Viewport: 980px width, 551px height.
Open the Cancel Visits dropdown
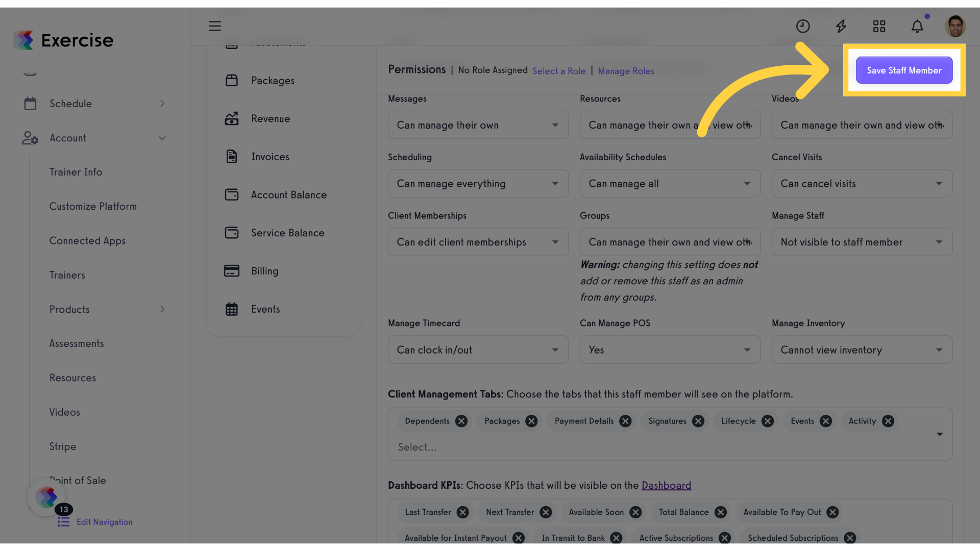click(x=862, y=184)
